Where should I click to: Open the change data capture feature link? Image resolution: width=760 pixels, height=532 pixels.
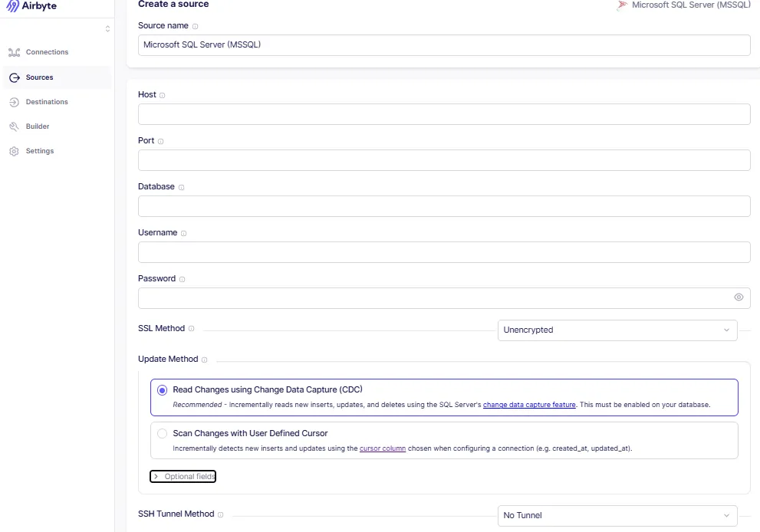529,405
